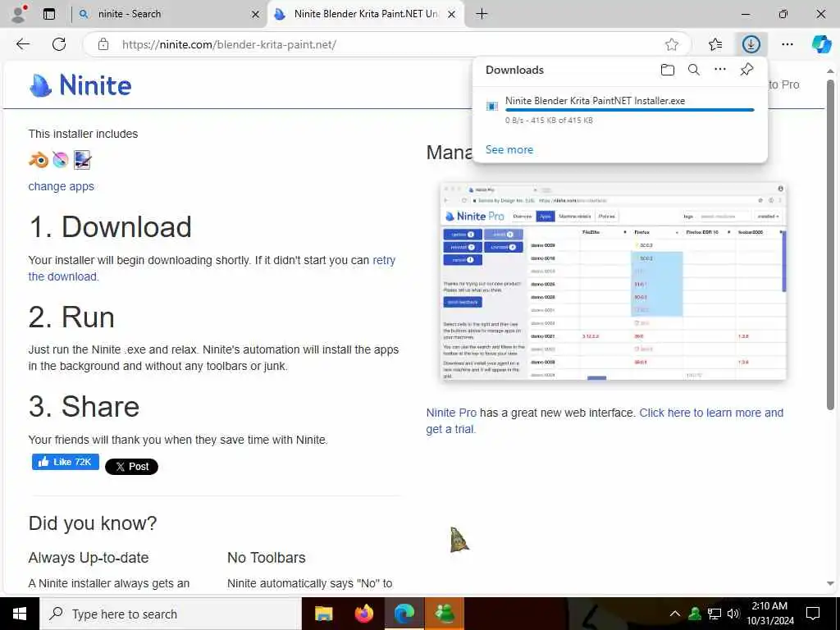Close the ninite - Search tab
This screenshot has width=840, height=630.
point(256,15)
